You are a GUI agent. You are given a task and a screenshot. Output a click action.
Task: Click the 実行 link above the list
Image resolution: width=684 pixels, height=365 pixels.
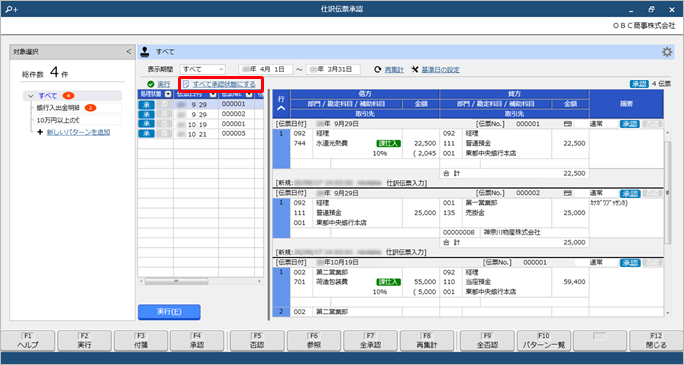click(x=164, y=84)
